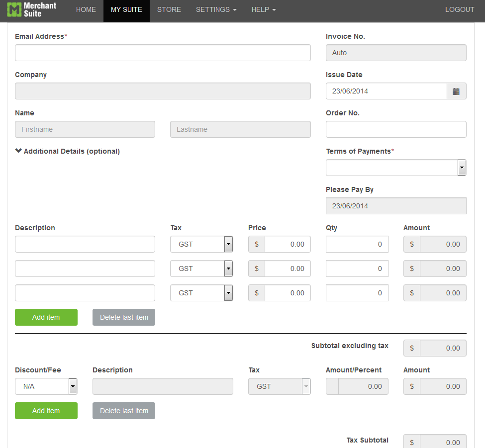Expand Additional Details (optional) section
Screen dimensions: 485x448
(68, 151)
